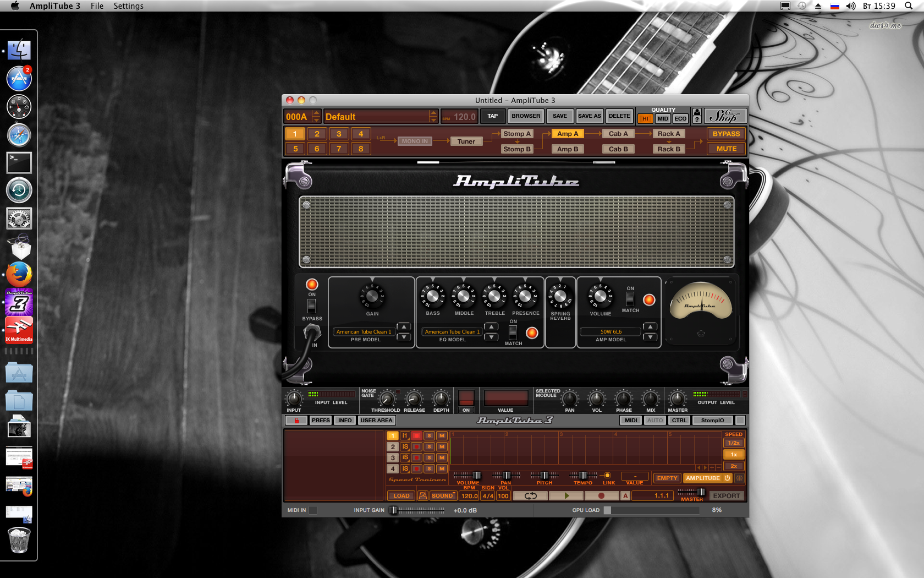Switch to the Stomp A module
Image resolution: width=924 pixels, height=578 pixels.
(x=517, y=134)
